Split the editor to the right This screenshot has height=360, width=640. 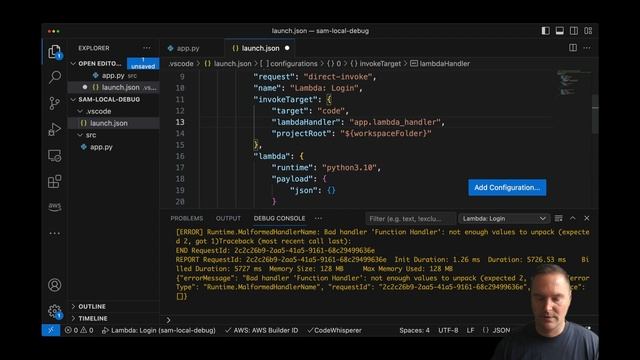coord(573,48)
